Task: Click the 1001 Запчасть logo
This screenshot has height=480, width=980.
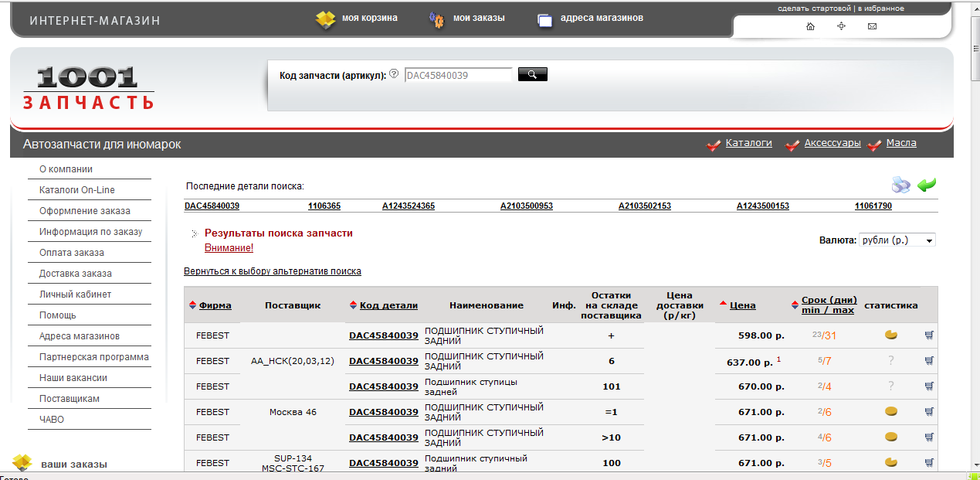Action: [88, 88]
